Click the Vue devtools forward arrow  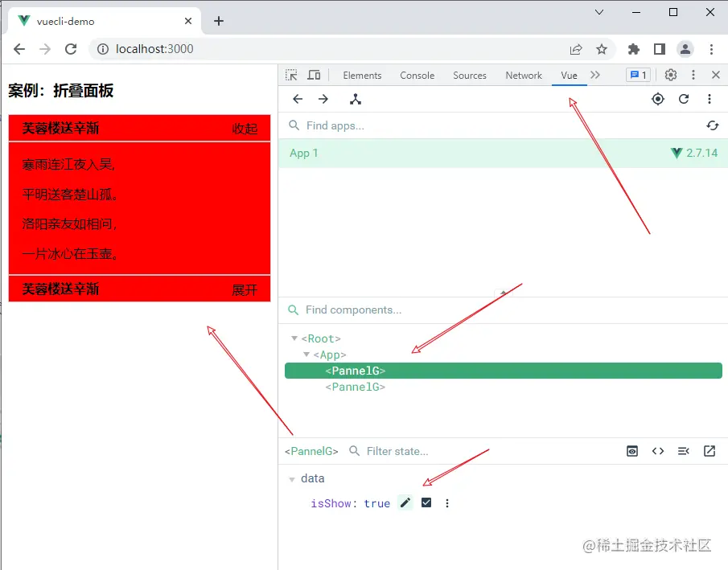pyautogui.click(x=323, y=99)
